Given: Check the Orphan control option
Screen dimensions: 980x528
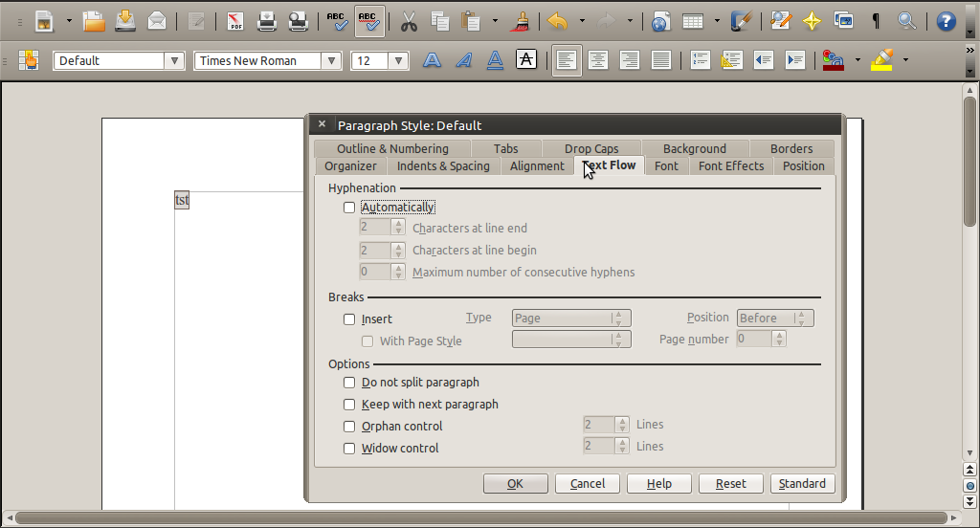Looking at the screenshot, I should coord(349,427).
